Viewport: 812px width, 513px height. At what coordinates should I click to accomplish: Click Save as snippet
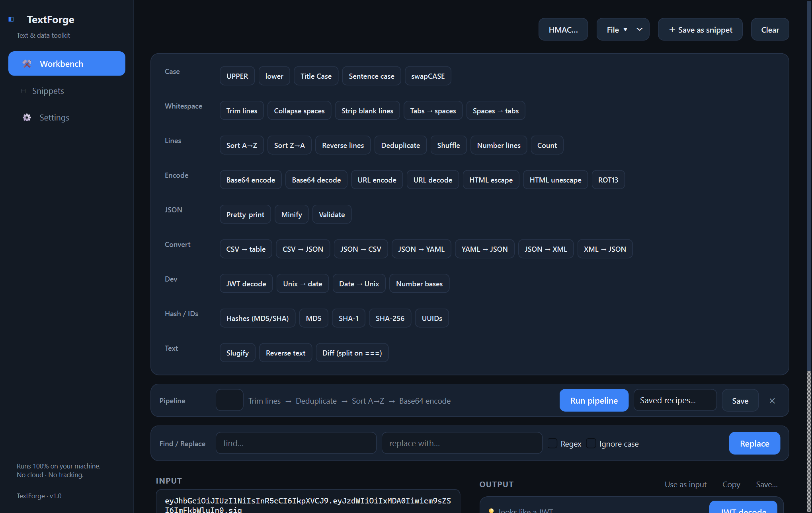700,29
